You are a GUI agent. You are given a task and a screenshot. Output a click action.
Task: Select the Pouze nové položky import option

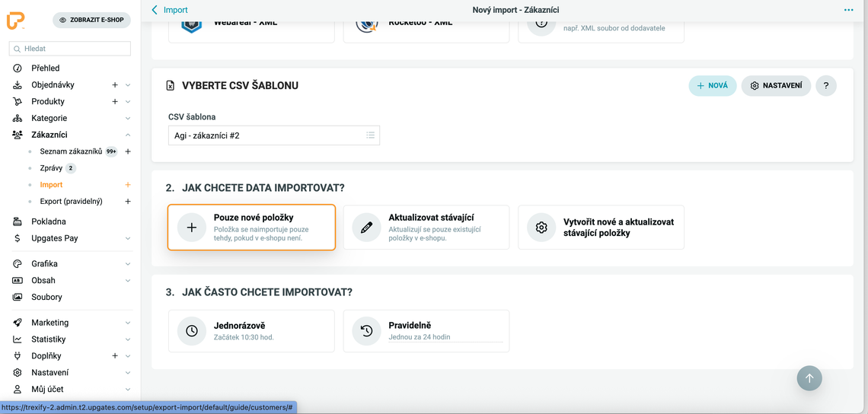coord(251,227)
